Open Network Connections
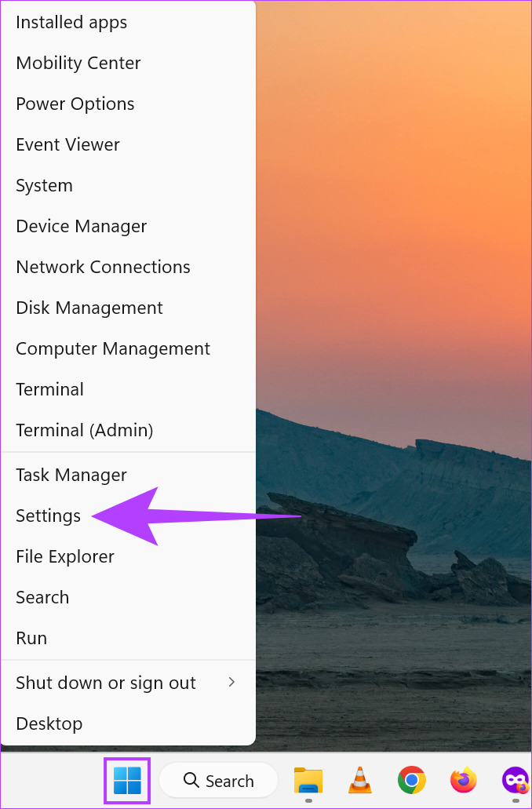This screenshot has width=532, height=809. (x=128, y=267)
